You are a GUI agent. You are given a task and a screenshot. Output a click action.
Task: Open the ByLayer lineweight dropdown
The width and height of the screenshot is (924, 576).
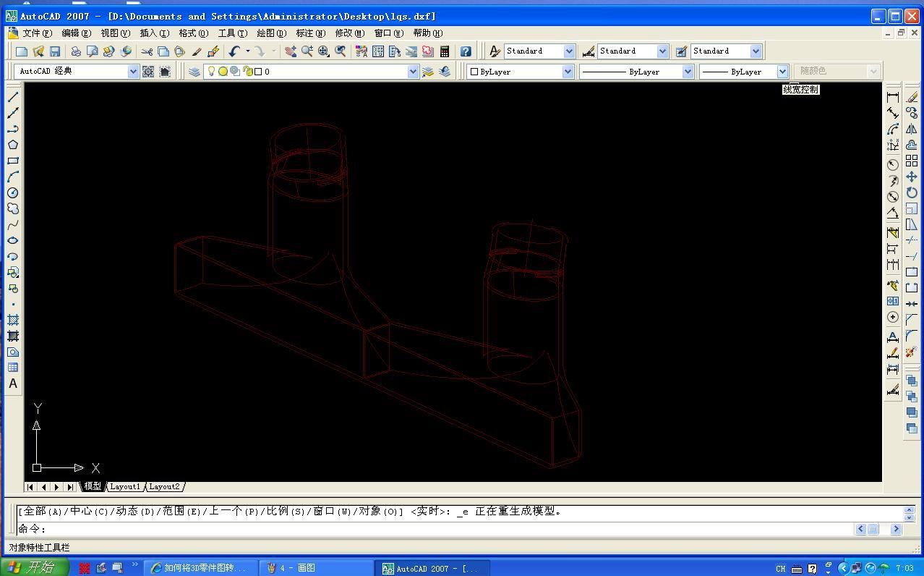tap(782, 71)
